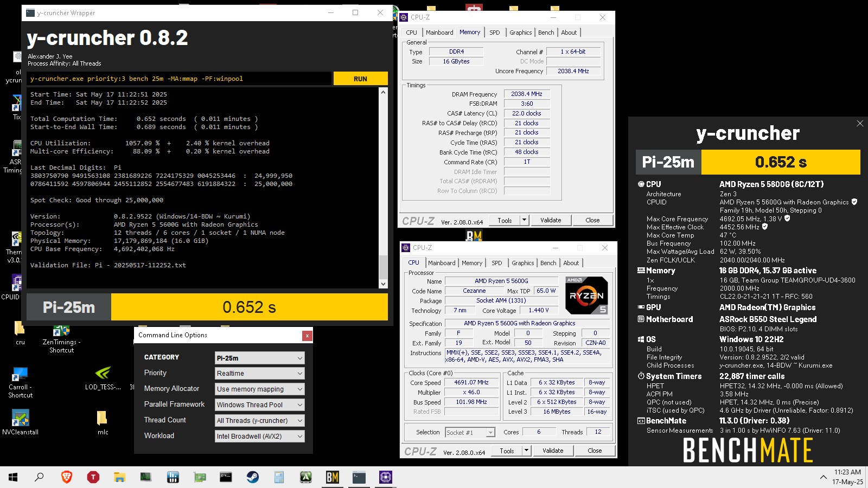
Task: Expand Parallel Framework dropdown
Action: 260,405
